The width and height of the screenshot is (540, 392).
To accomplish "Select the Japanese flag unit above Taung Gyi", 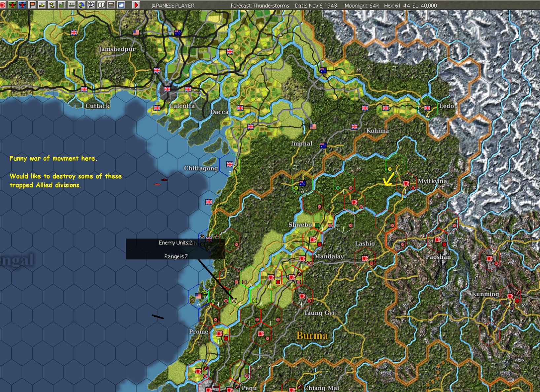I will pyautogui.click(x=302, y=296).
